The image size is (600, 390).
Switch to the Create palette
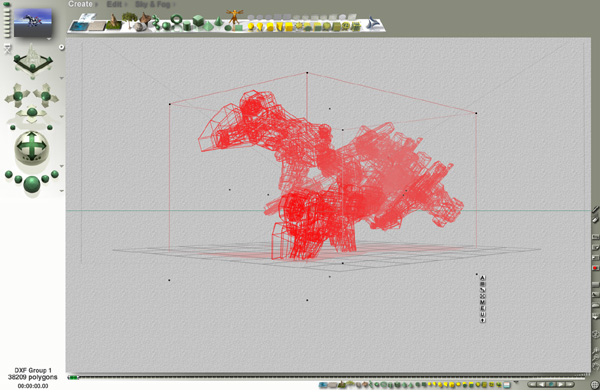point(80,4)
